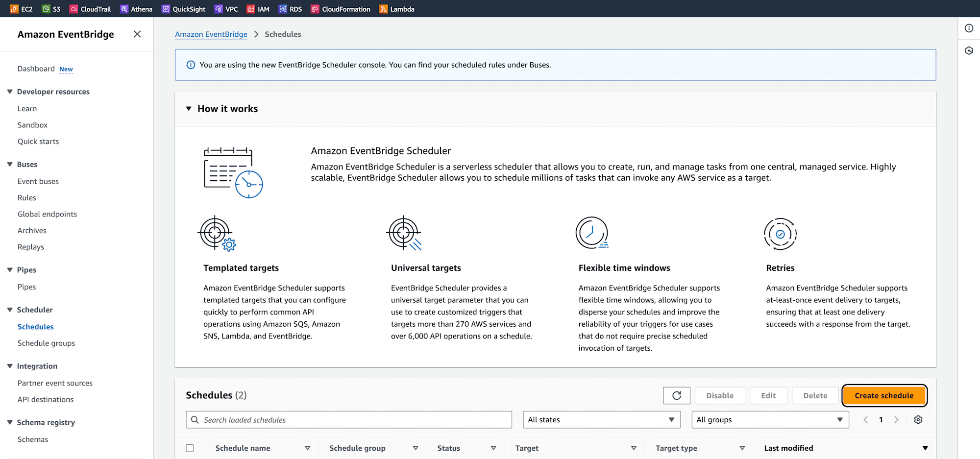Collapse the How it works section
The width and height of the screenshot is (980, 459).
(x=189, y=109)
